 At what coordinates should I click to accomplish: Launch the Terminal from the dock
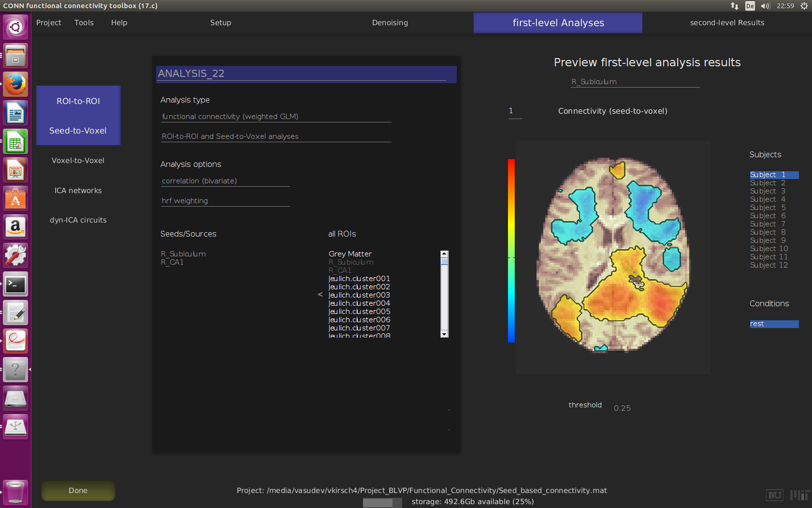click(x=15, y=284)
